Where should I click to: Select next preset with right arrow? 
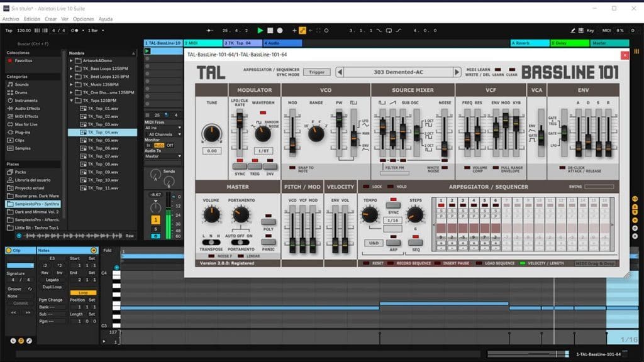457,72
